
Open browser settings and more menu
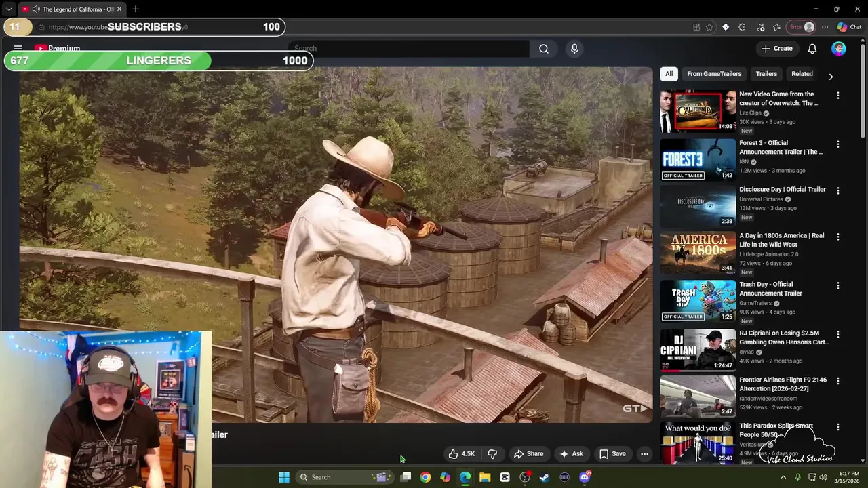(825, 27)
